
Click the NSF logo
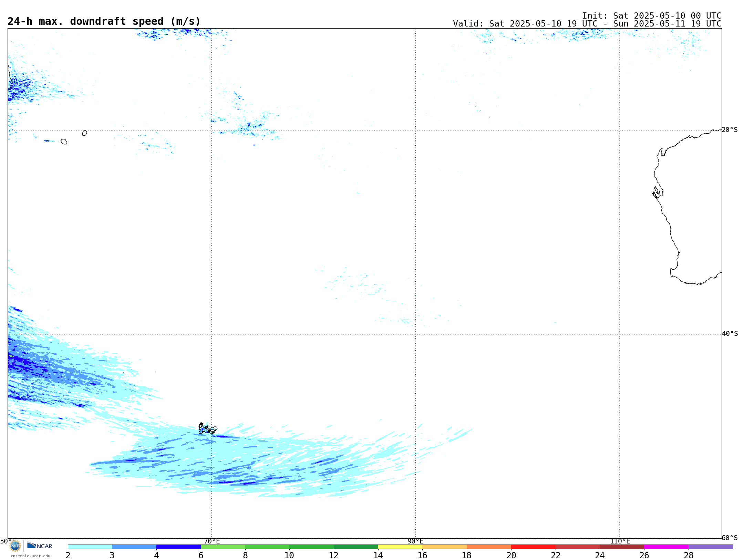pyautogui.click(x=15, y=546)
